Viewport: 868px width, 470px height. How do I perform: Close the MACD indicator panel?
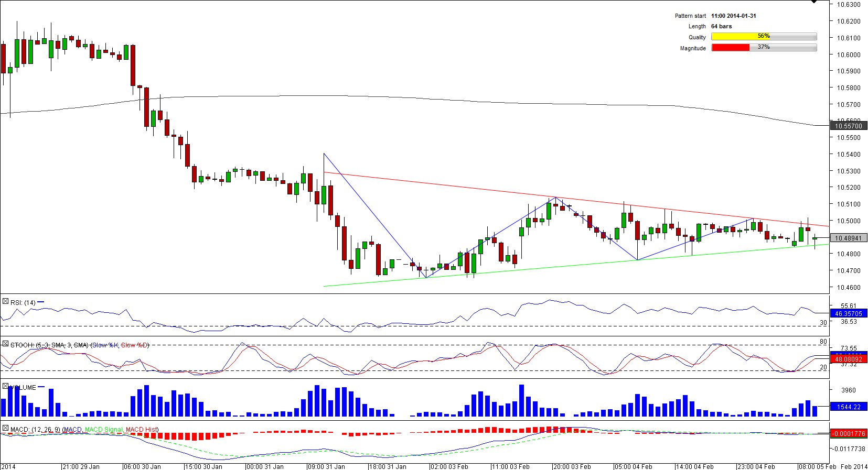pyautogui.click(x=5, y=429)
